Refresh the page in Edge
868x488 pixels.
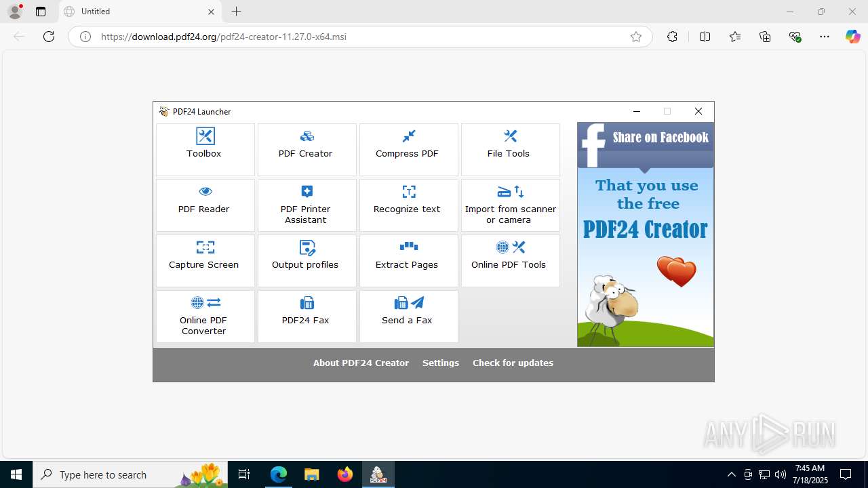click(49, 37)
